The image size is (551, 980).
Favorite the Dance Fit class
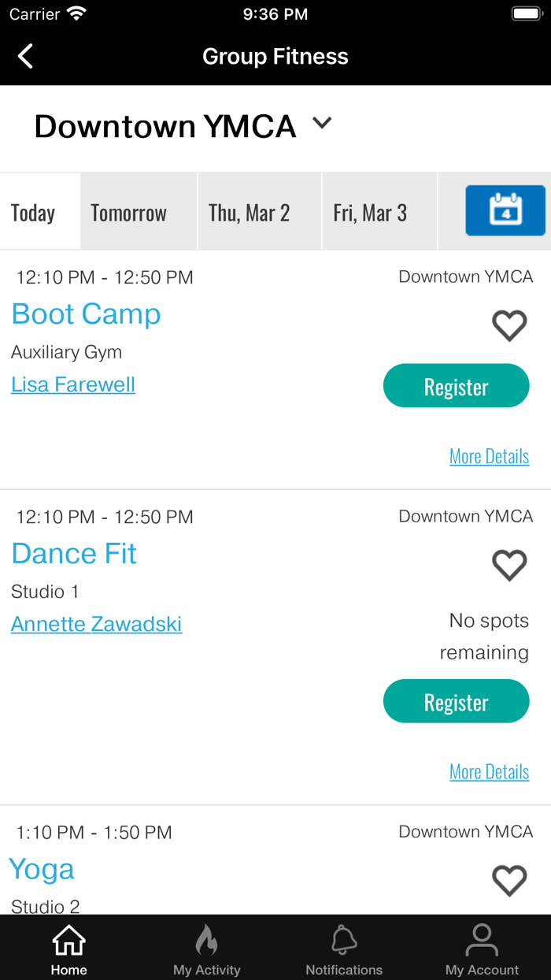509,565
